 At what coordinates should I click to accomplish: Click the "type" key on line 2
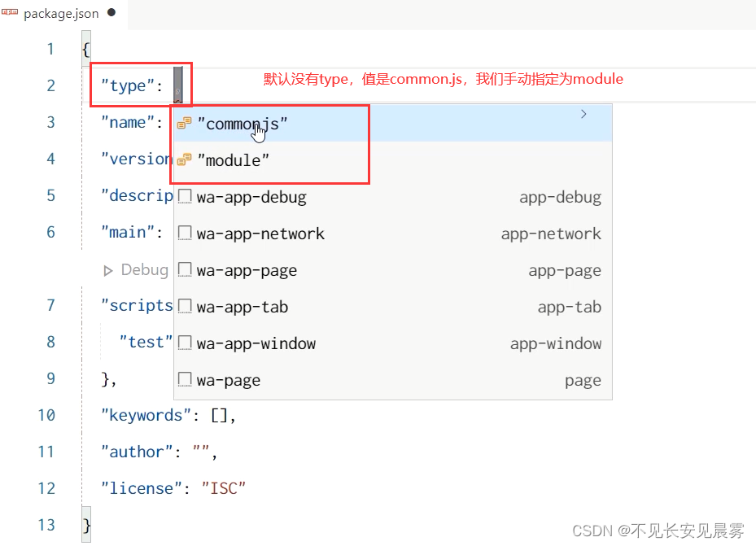tap(127, 85)
